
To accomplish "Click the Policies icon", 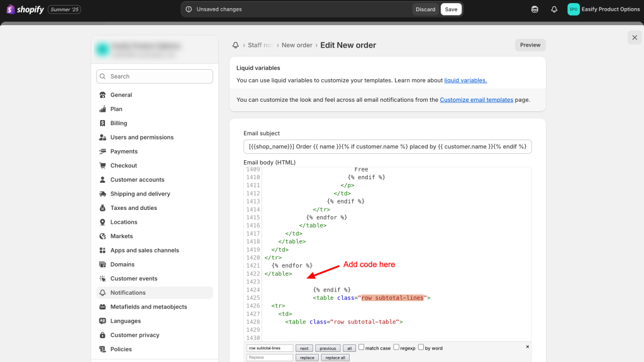I will tap(103, 349).
